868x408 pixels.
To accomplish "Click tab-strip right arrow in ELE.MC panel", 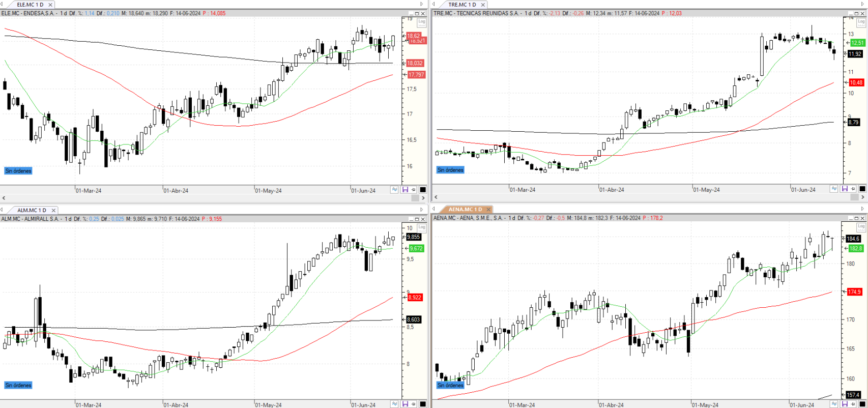I will coord(421,4).
